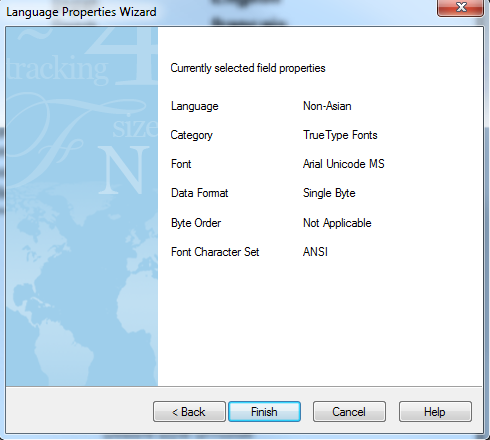Image resolution: width=490 pixels, height=440 pixels.
Task: Cancel the Language Properties Wizard
Action: (349, 412)
